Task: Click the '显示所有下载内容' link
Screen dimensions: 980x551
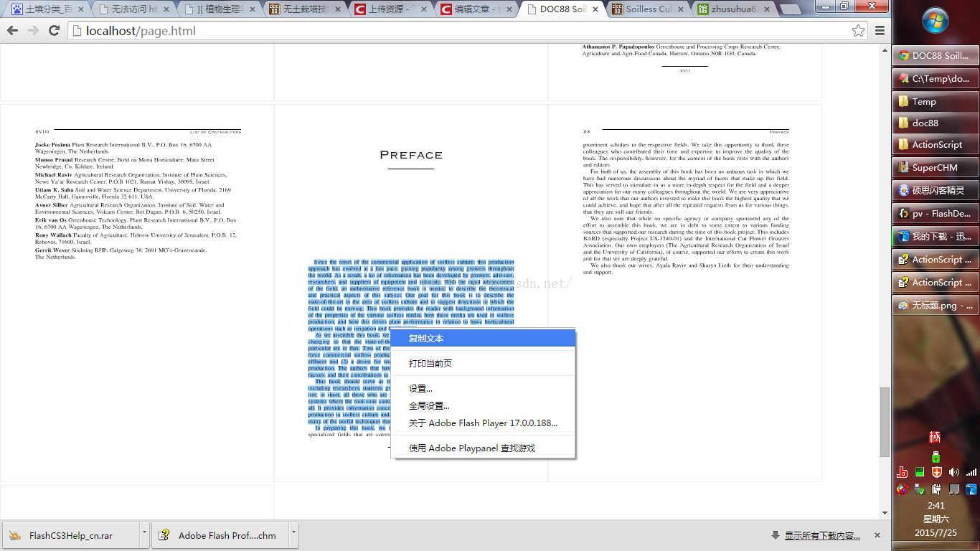Action: (x=822, y=535)
